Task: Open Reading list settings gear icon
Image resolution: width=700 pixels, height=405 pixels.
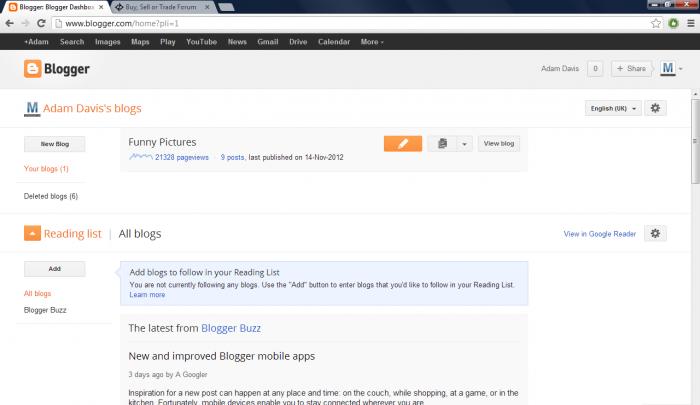Action: tap(655, 234)
